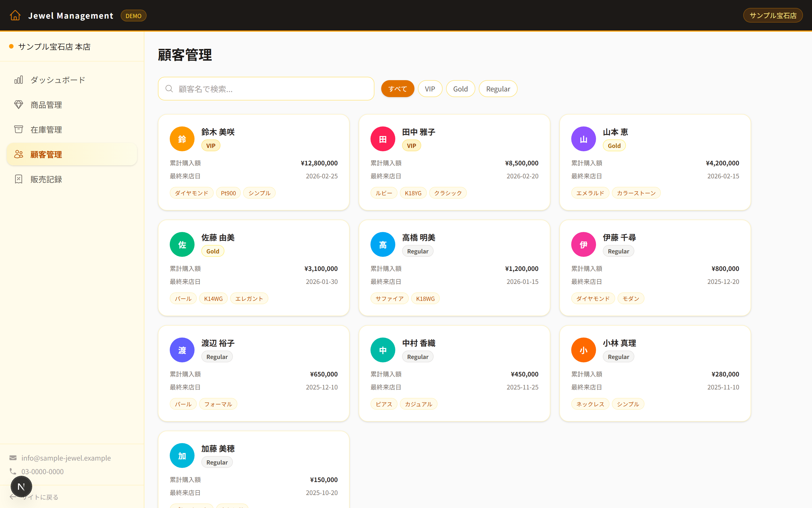
Task: Click the モダン tag
Action: pyautogui.click(x=630, y=298)
